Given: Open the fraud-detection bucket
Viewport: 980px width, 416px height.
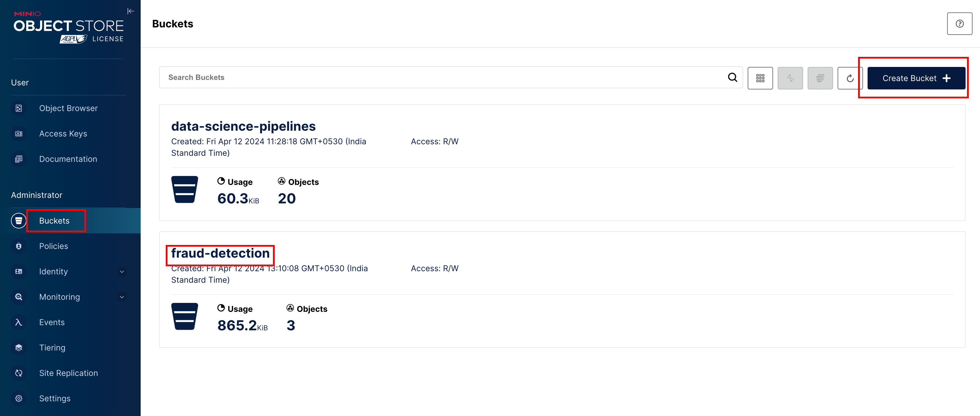Looking at the screenshot, I should [x=220, y=253].
